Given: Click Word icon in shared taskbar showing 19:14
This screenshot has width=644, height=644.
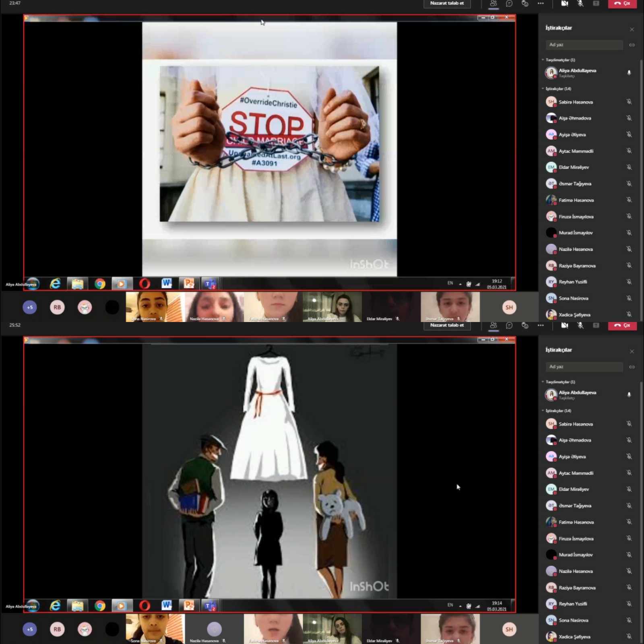Looking at the screenshot, I should (167, 605).
